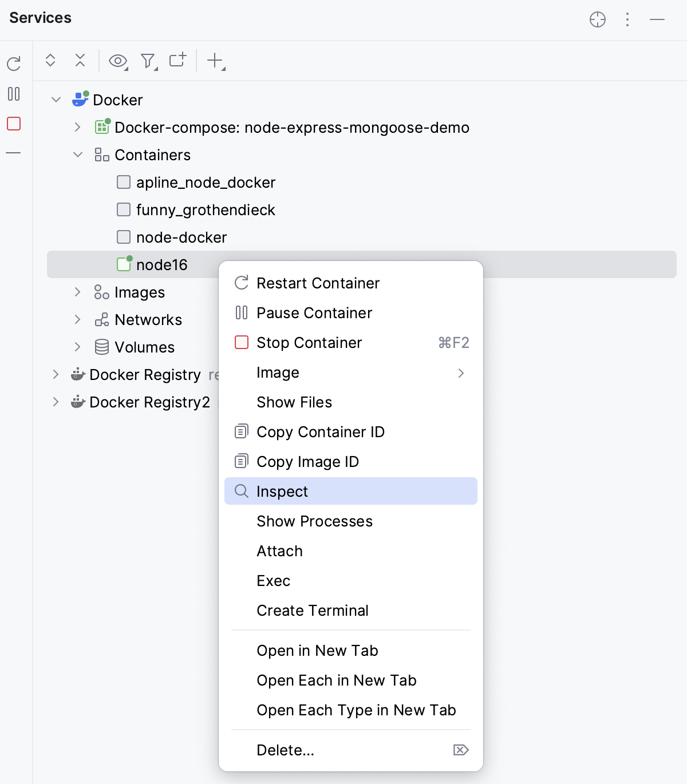The width and height of the screenshot is (687, 784).
Task: Click Copy Container ID
Action: click(321, 431)
